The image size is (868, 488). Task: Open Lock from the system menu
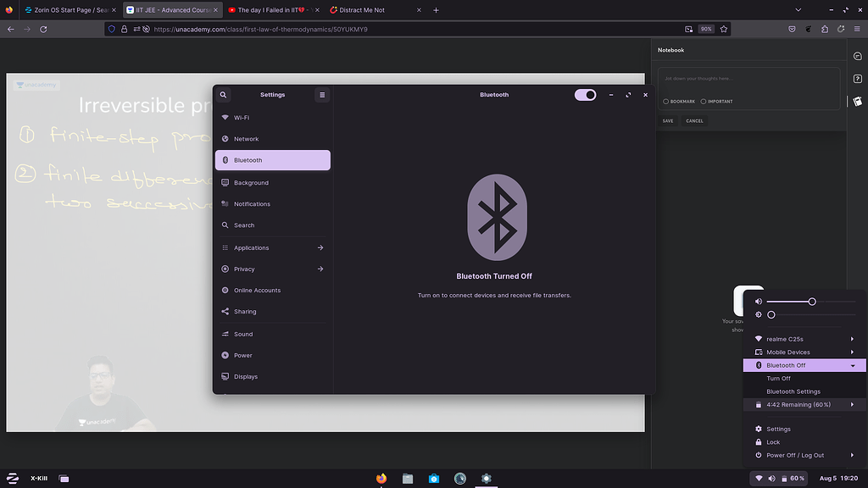774,441
